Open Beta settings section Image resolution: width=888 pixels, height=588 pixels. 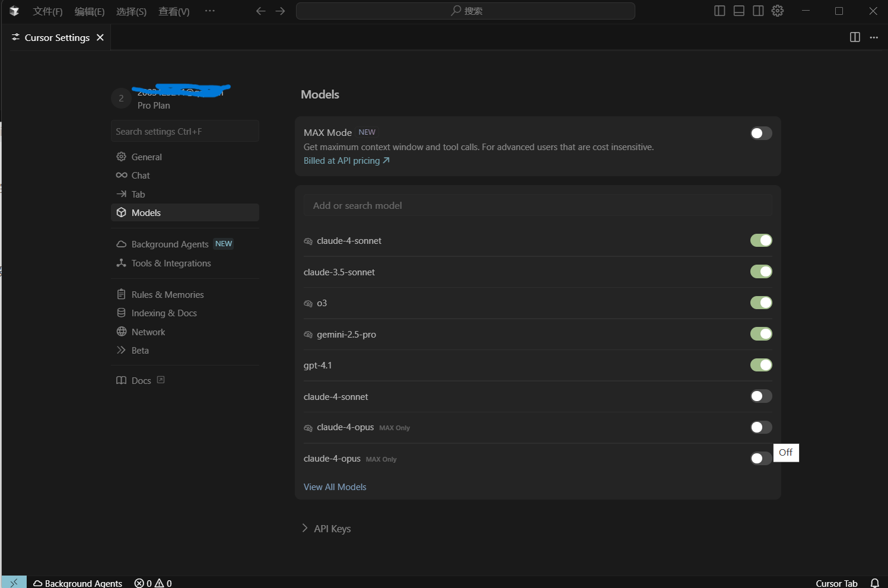(x=185, y=350)
